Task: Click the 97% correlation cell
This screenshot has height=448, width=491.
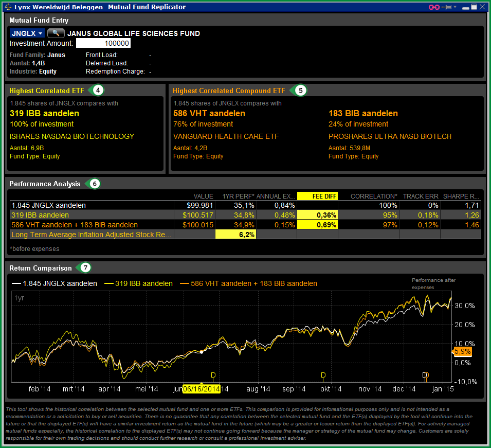Action: pyautogui.click(x=369, y=225)
